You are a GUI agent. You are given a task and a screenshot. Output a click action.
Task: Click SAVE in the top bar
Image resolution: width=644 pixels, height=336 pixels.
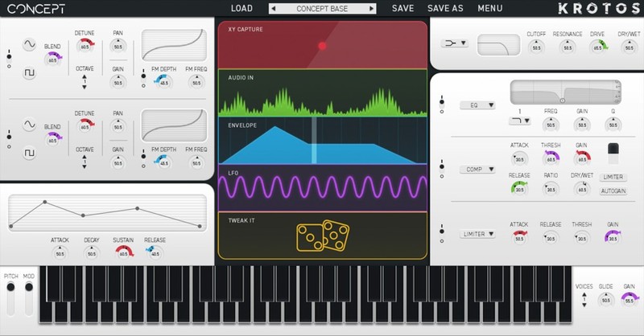[x=402, y=8]
